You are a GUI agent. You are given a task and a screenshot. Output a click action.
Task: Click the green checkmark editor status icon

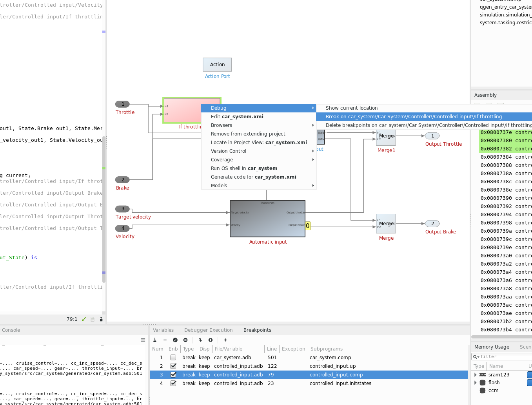tap(84, 319)
